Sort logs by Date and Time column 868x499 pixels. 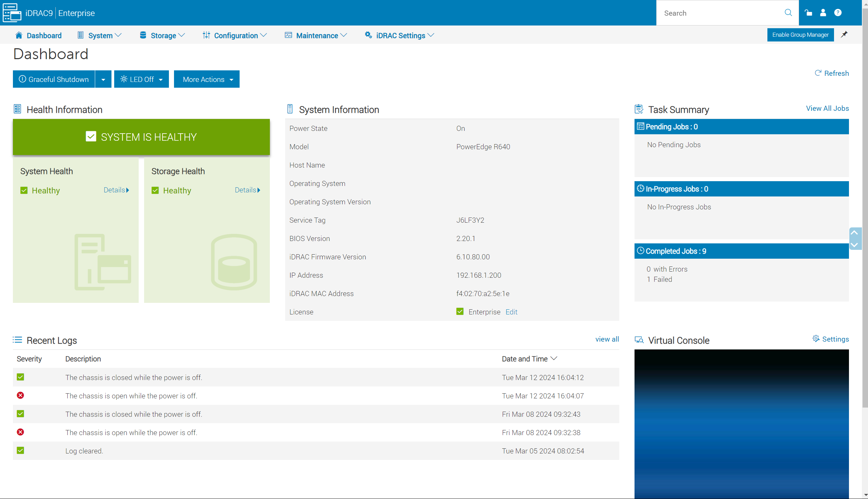tap(530, 359)
